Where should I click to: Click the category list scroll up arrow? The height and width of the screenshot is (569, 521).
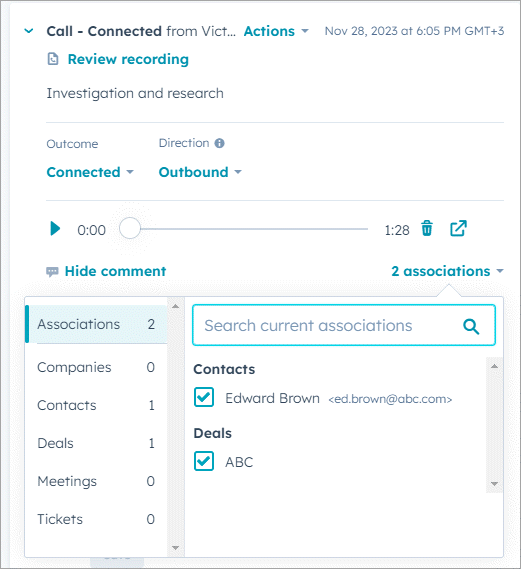pos(176,306)
